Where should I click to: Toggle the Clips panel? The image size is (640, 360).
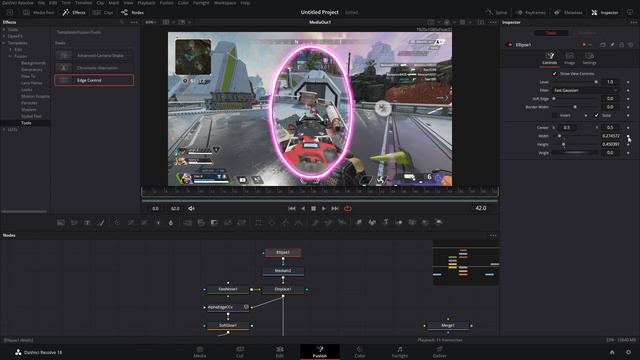tap(103, 13)
